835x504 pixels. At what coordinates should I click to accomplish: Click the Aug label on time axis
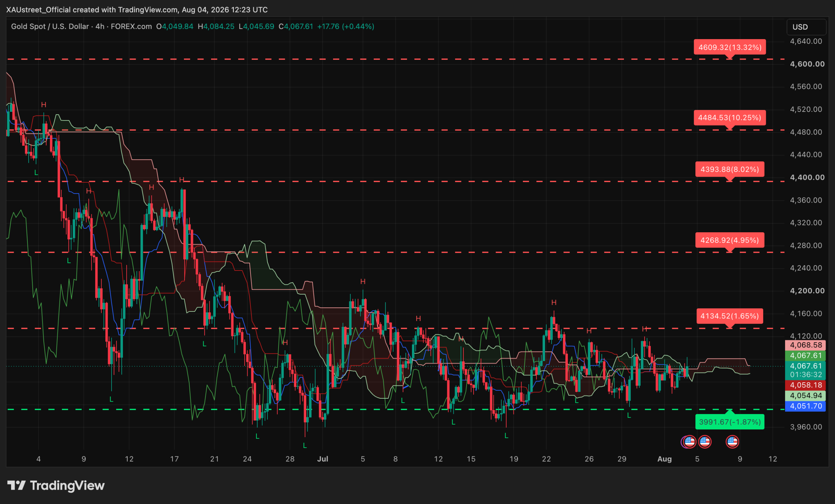664,459
